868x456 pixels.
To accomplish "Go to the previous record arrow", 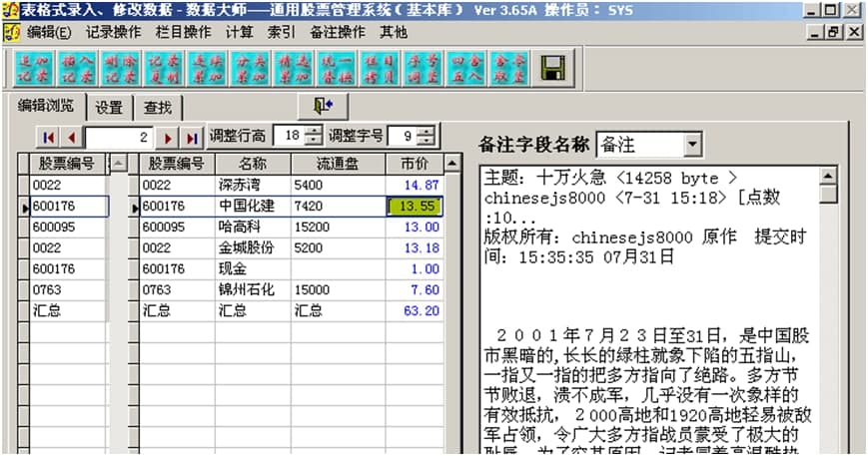I will pos(71,137).
